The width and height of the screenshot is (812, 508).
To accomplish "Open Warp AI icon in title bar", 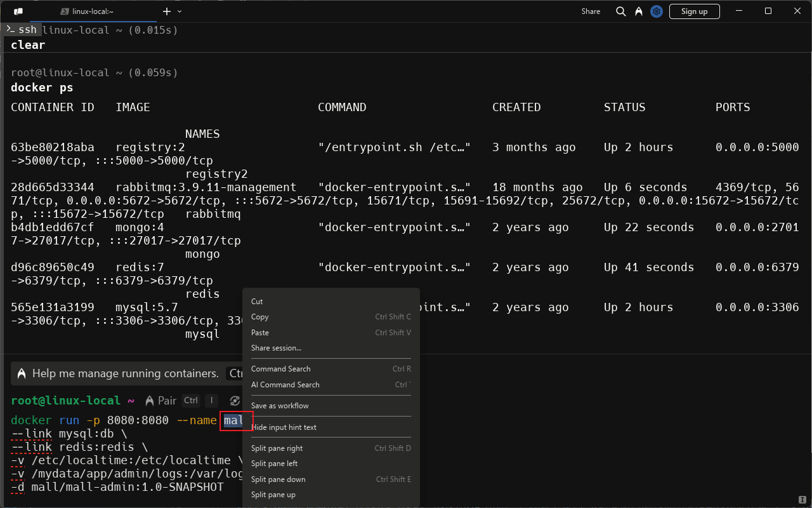I will (639, 11).
